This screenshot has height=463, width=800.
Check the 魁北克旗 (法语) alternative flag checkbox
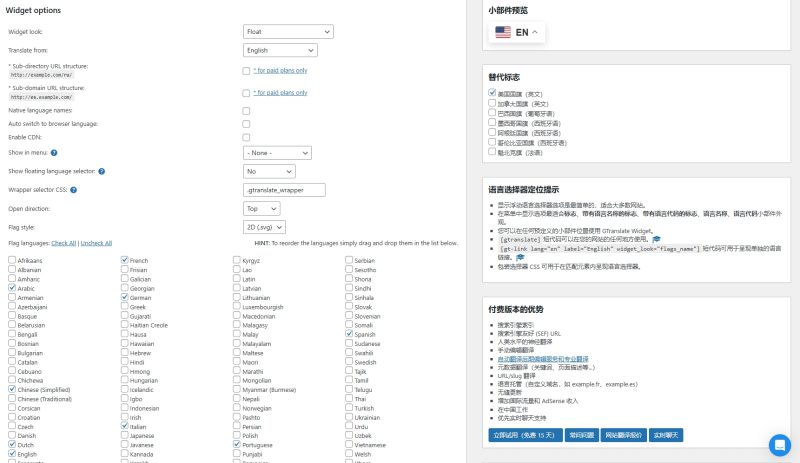(x=492, y=152)
